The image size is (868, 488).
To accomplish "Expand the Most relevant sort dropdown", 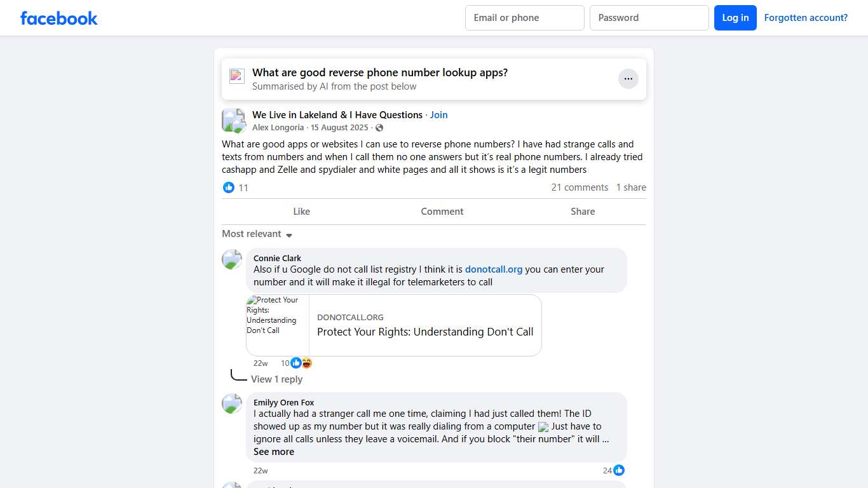I will [257, 234].
